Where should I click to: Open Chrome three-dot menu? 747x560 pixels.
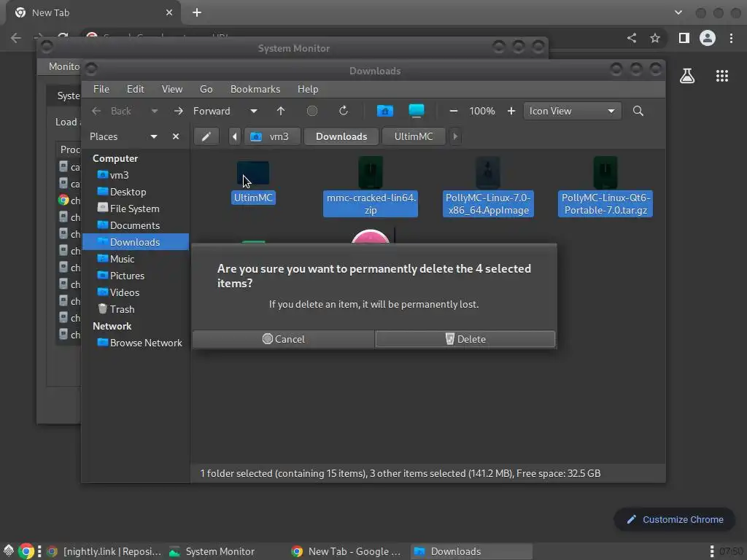[x=731, y=38]
